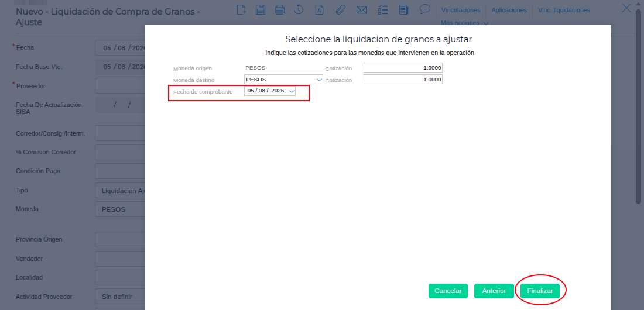This screenshot has height=310, width=644.
Task: Expand the Más acciones menu
Action: coord(464,23)
